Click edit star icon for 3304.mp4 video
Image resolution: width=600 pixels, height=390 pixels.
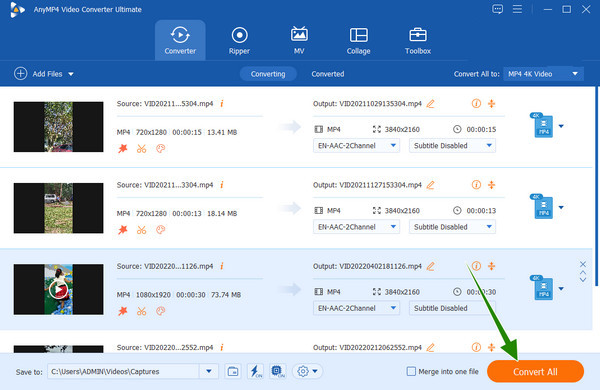(123, 230)
